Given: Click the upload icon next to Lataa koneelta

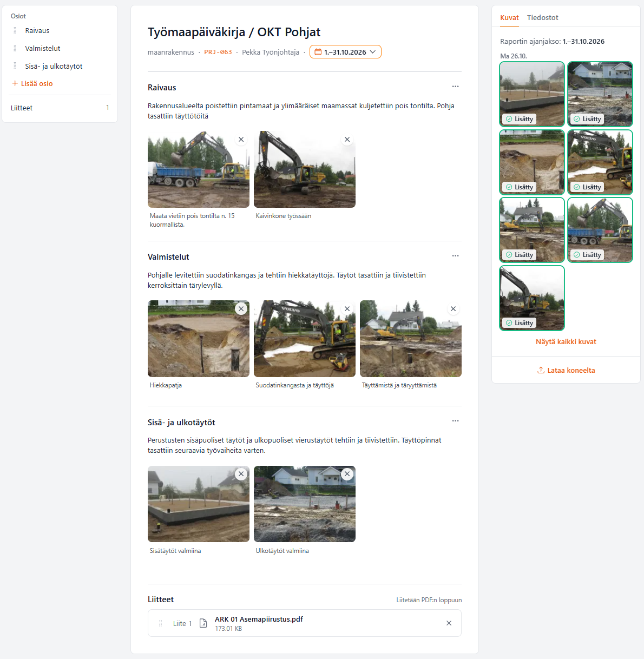Looking at the screenshot, I should 541,370.
